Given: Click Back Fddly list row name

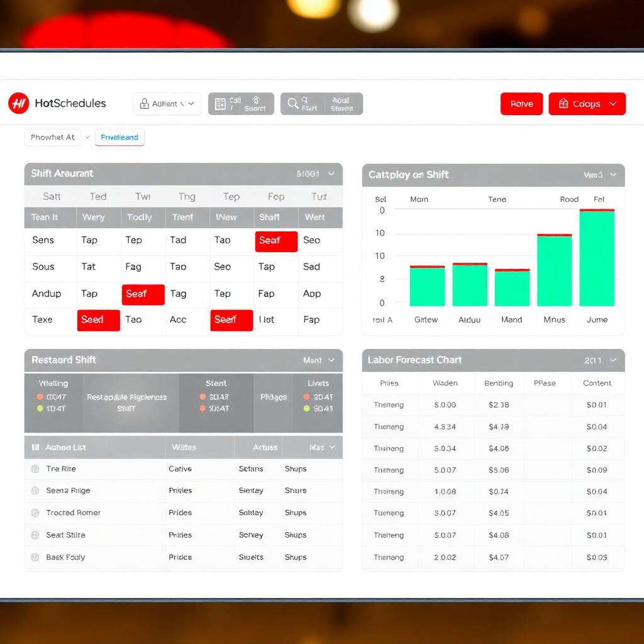Looking at the screenshot, I should (65, 557).
